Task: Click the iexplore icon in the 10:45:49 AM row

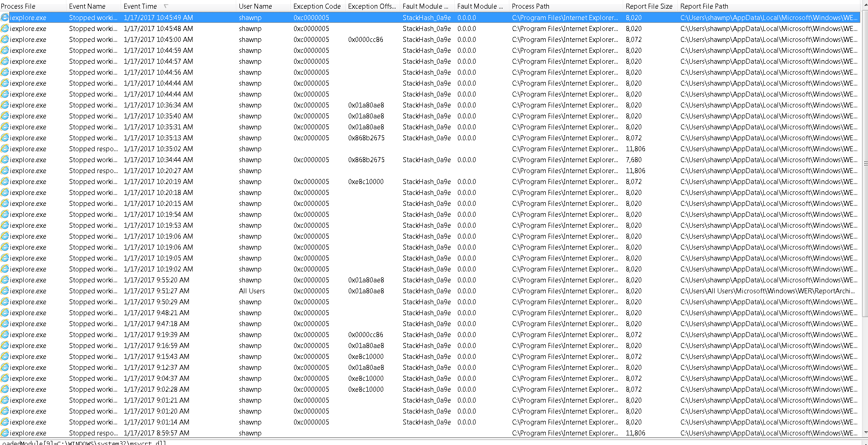Action: point(5,18)
